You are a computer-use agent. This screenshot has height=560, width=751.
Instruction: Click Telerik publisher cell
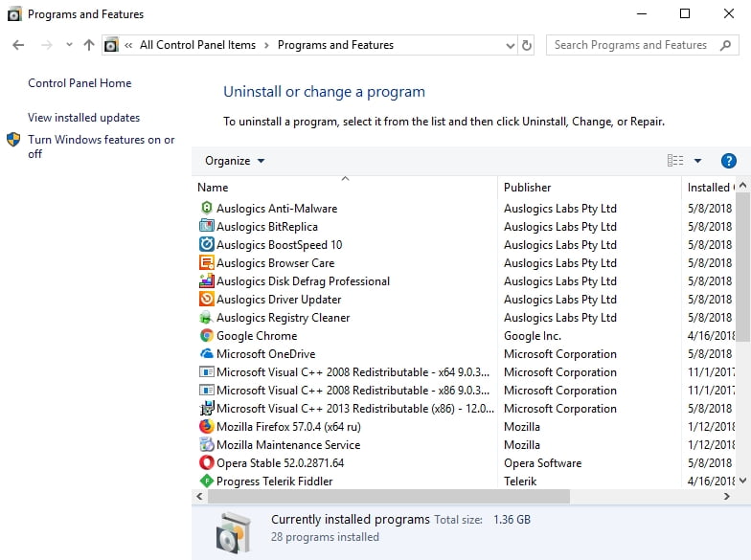[x=520, y=482]
